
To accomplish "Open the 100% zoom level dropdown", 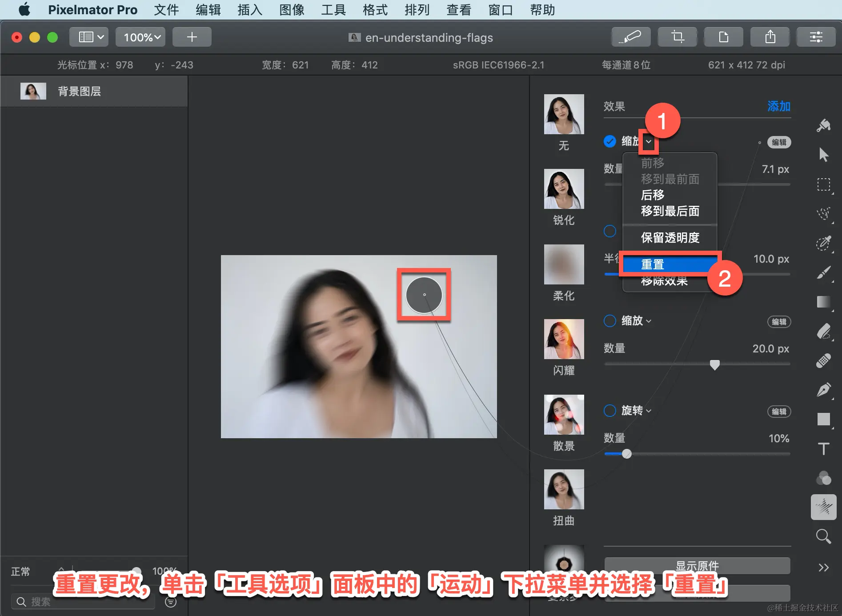I will coord(140,37).
